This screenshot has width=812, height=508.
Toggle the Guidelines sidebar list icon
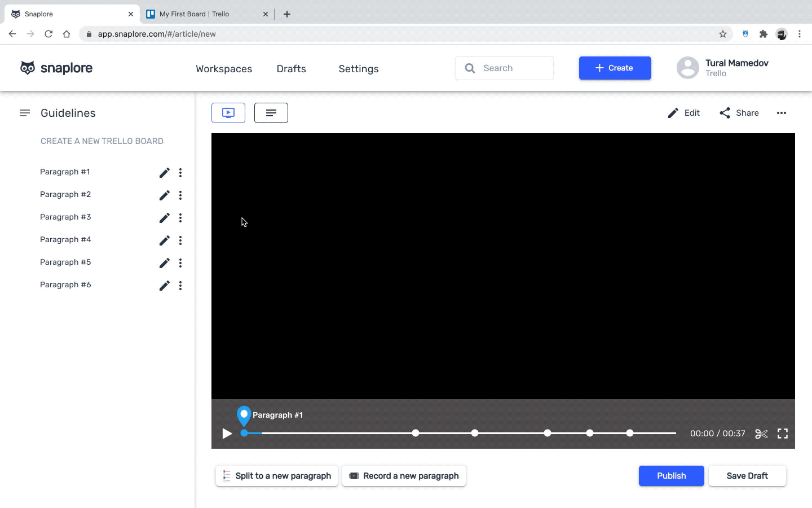25,113
